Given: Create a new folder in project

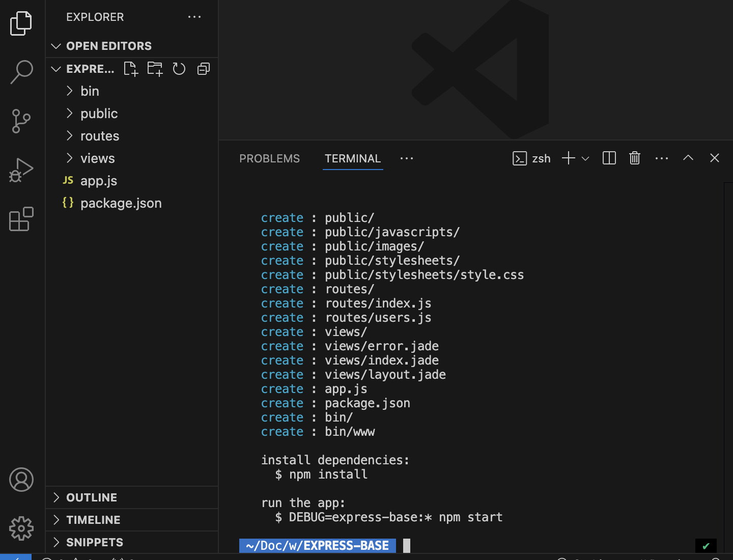Looking at the screenshot, I should point(155,69).
